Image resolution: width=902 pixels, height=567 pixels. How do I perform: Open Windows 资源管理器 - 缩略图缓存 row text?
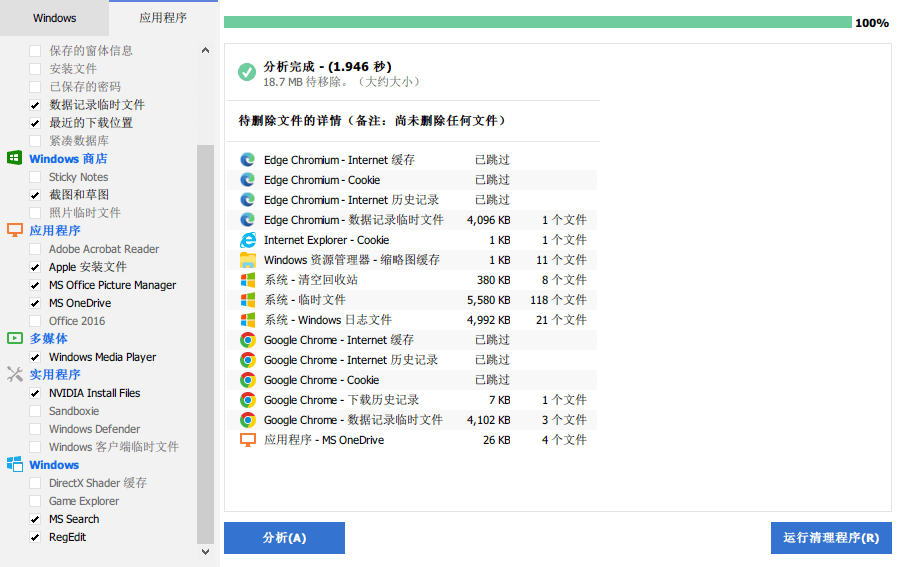351,260
